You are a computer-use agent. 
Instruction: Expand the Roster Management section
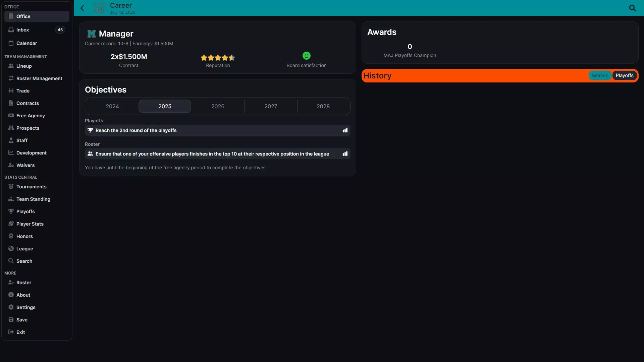pos(39,78)
